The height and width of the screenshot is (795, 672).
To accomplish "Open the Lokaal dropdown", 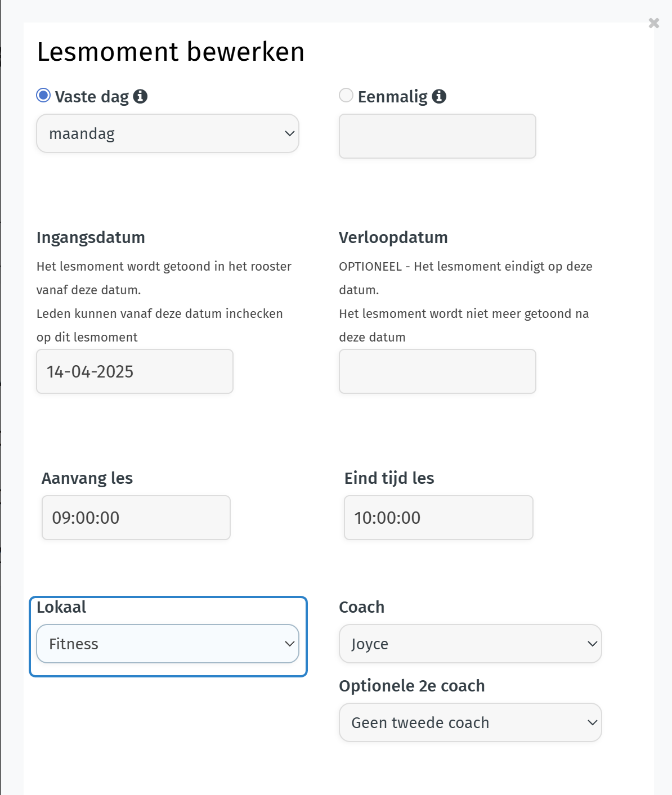I will pyautogui.click(x=167, y=644).
